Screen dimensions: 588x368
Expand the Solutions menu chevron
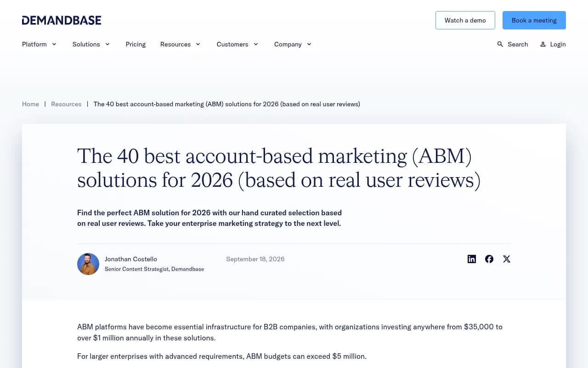tap(107, 44)
